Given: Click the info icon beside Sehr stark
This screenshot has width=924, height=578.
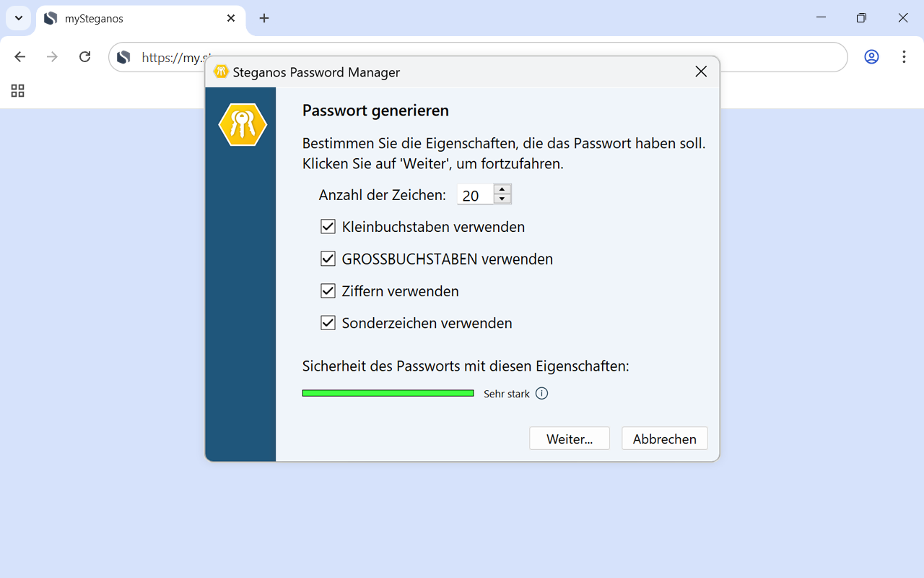Looking at the screenshot, I should [x=542, y=394].
